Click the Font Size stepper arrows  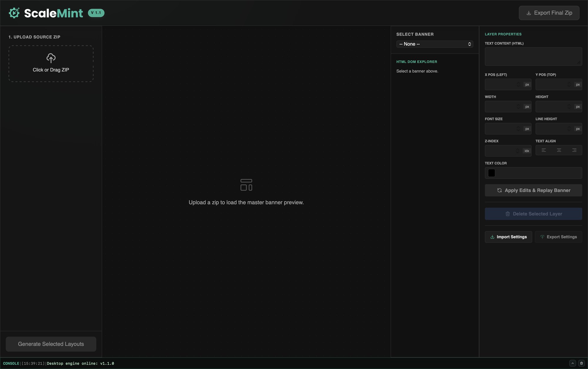518,129
